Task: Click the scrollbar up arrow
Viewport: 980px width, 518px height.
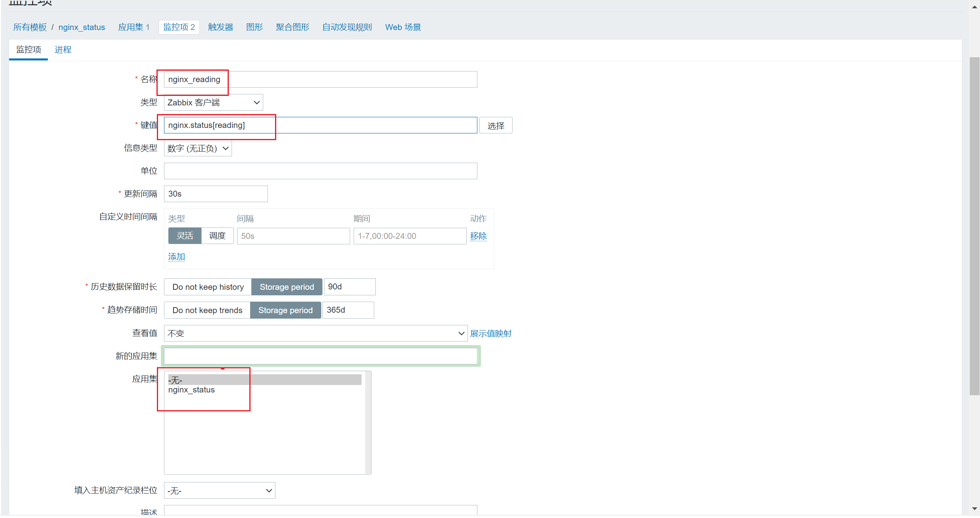Action: coord(974,7)
